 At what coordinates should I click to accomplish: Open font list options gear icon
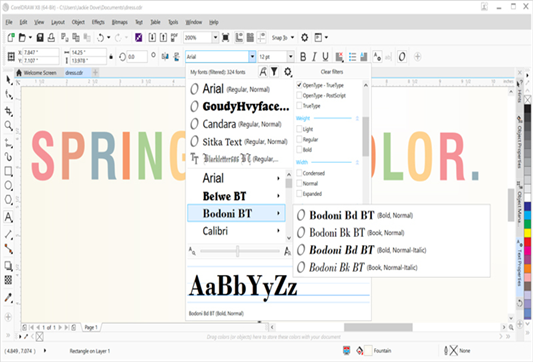pyautogui.click(x=288, y=72)
